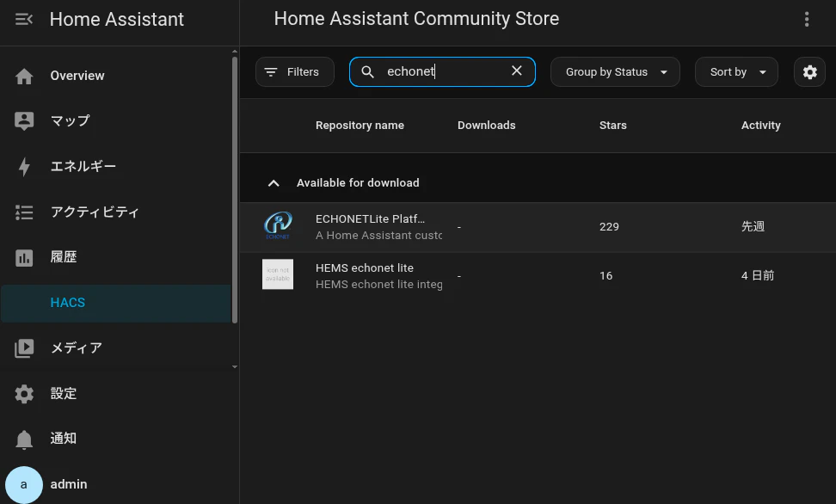Clear the echonet search text
This screenshot has height=504, width=836.
coord(517,71)
